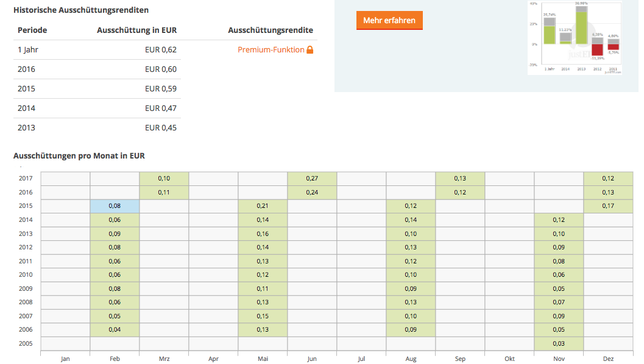Screen dimensions: 644x364
Task: Click the lock icon beside Premium-Funktion
Action: click(310, 50)
